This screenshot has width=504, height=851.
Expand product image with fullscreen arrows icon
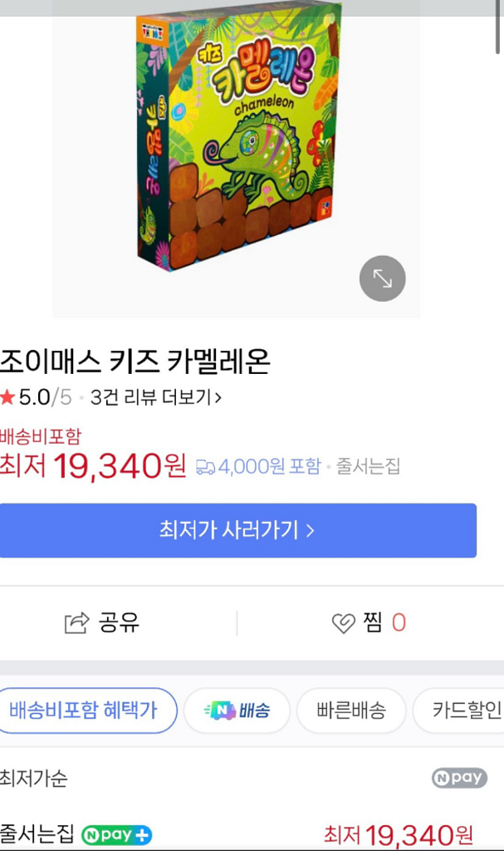tap(383, 278)
